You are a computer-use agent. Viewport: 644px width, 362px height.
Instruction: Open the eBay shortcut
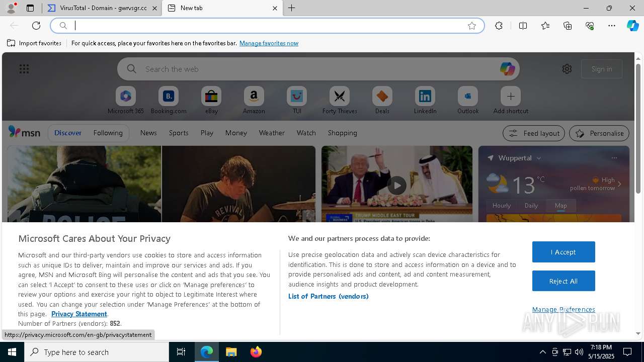point(211,101)
